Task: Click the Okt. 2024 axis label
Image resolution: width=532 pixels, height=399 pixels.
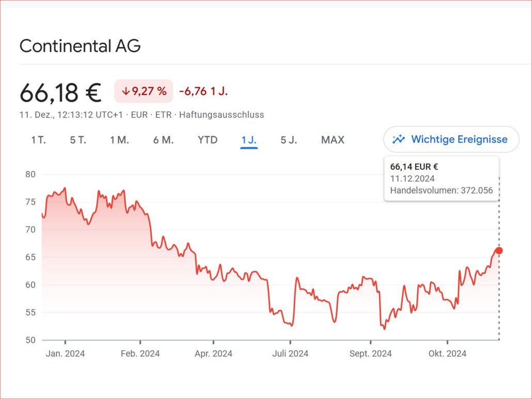Action: pyautogui.click(x=447, y=354)
